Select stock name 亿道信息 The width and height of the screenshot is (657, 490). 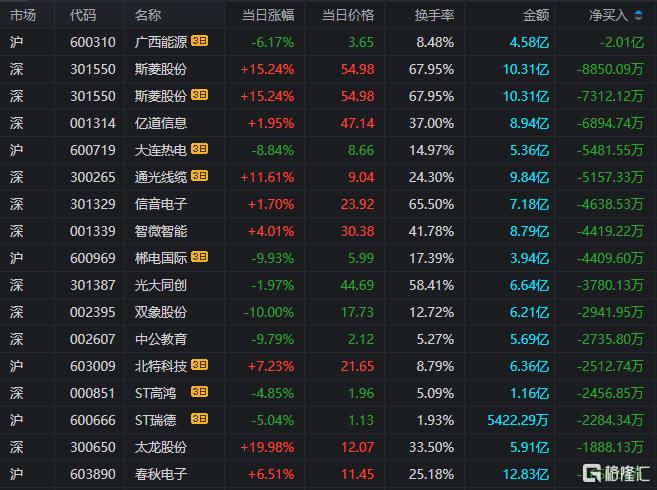(161, 123)
